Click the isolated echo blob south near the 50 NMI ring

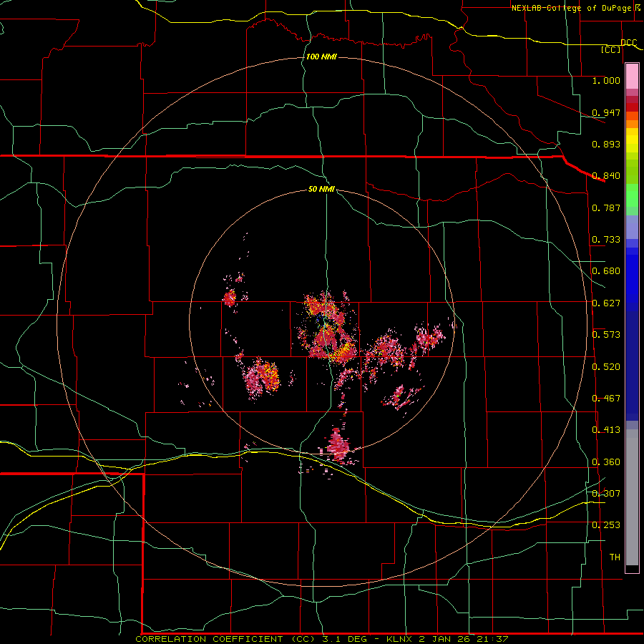(x=338, y=446)
